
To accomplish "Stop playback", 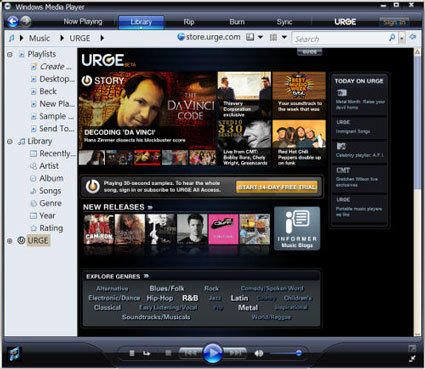I will pyautogui.click(x=168, y=353).
